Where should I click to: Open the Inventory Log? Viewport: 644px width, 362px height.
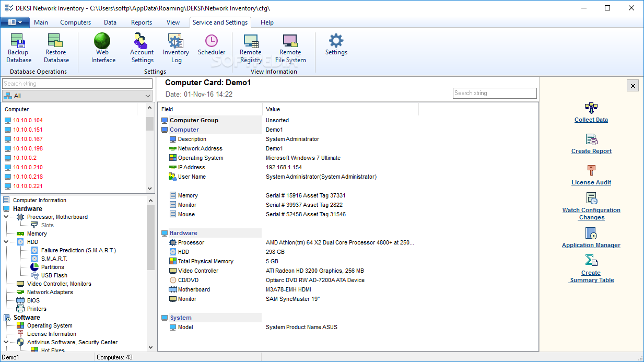point(176,48)
